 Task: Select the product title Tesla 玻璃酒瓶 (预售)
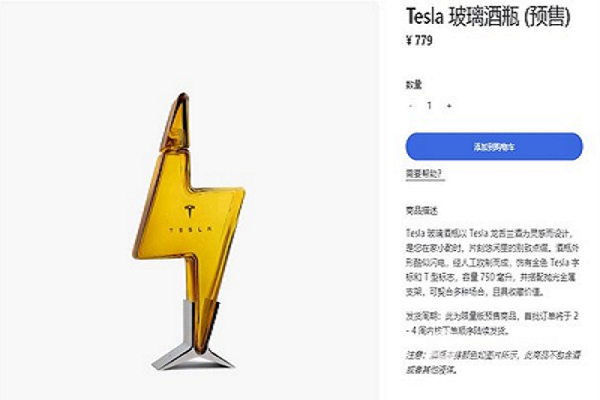pos(488,17)
